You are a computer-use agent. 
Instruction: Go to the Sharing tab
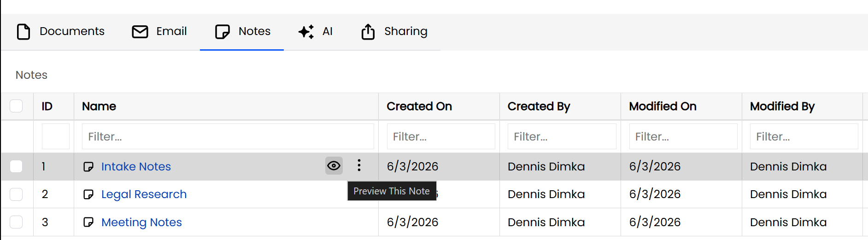pos(394,31)
